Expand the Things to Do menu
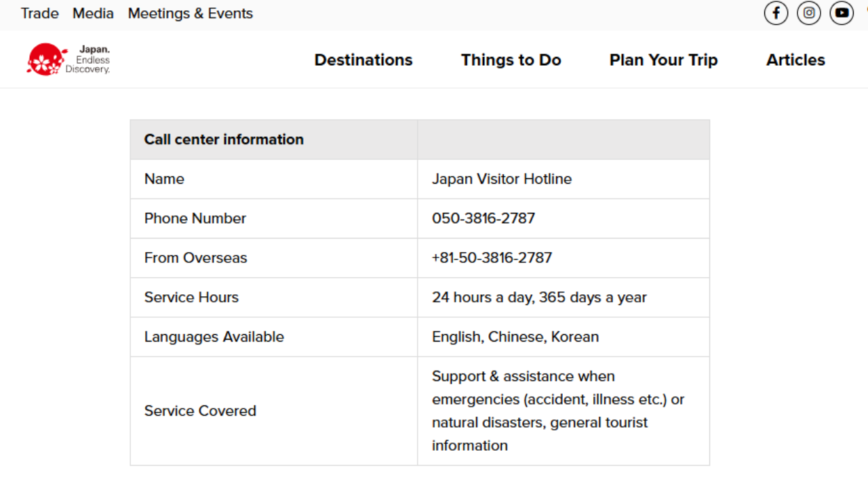The image size is (868, 488). pos(511,60)
